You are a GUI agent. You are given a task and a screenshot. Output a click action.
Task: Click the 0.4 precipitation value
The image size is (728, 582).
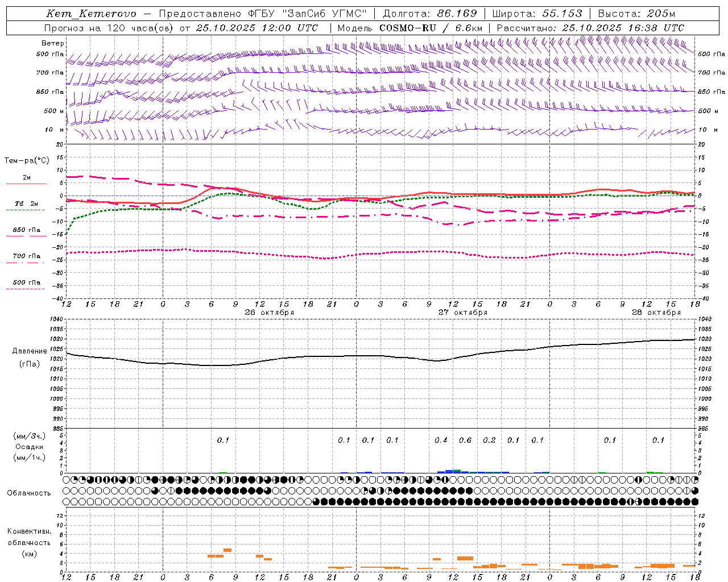tap(441, 440)
